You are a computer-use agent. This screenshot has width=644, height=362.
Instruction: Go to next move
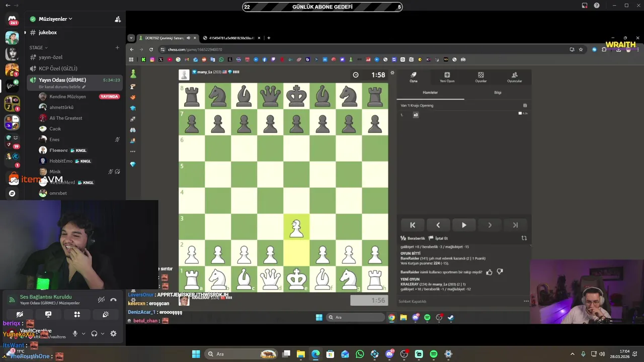(490, 225)
